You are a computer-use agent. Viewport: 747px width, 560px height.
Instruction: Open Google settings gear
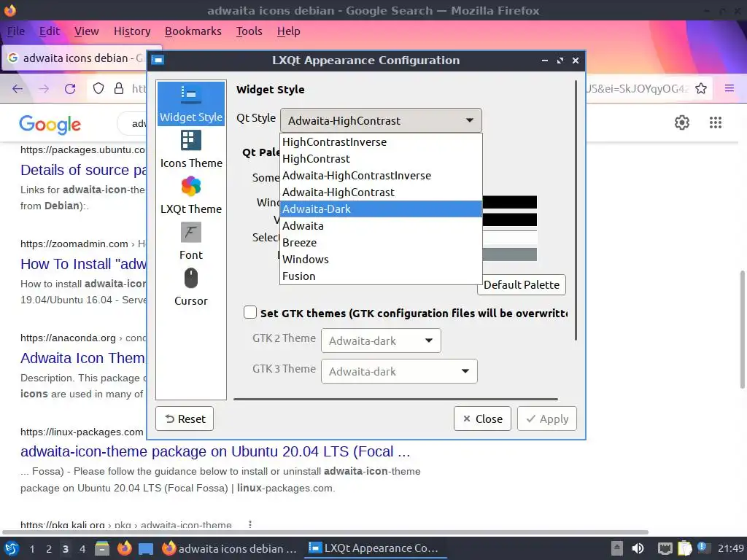point(682,122)
